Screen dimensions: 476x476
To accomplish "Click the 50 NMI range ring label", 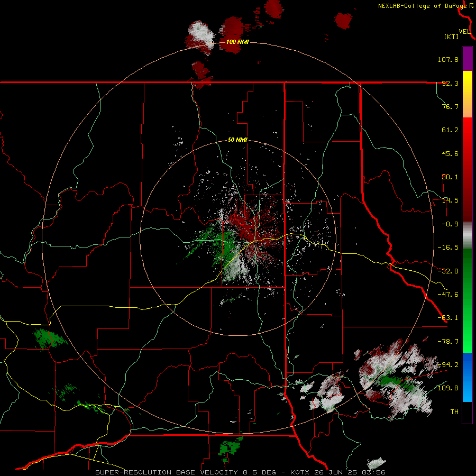I will [x=237, y=140].
